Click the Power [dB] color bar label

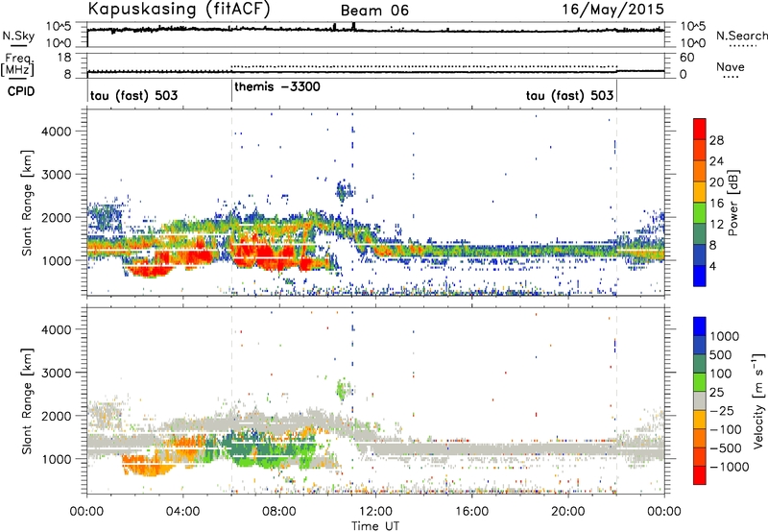[733, 203]
